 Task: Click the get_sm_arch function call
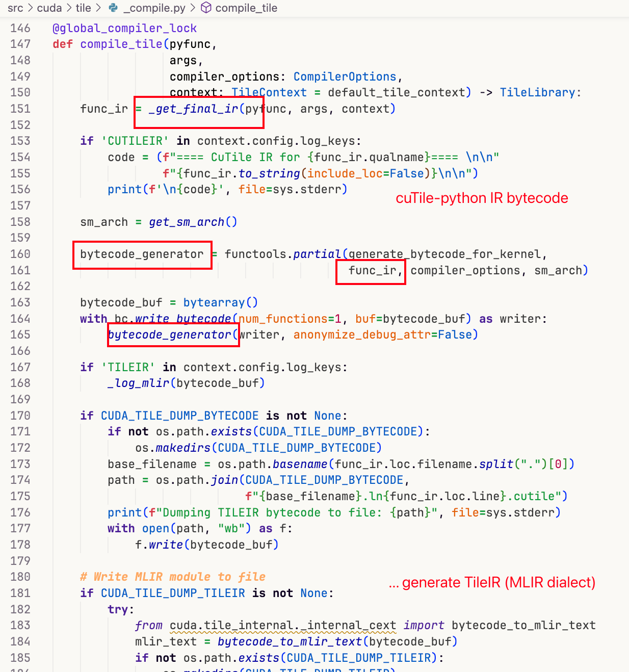pos(187,222)
